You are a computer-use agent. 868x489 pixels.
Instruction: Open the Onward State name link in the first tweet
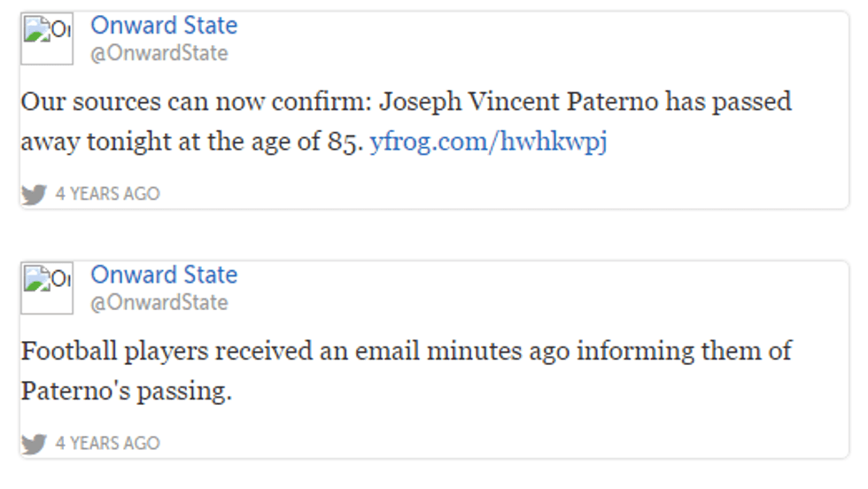click(164, 26)
